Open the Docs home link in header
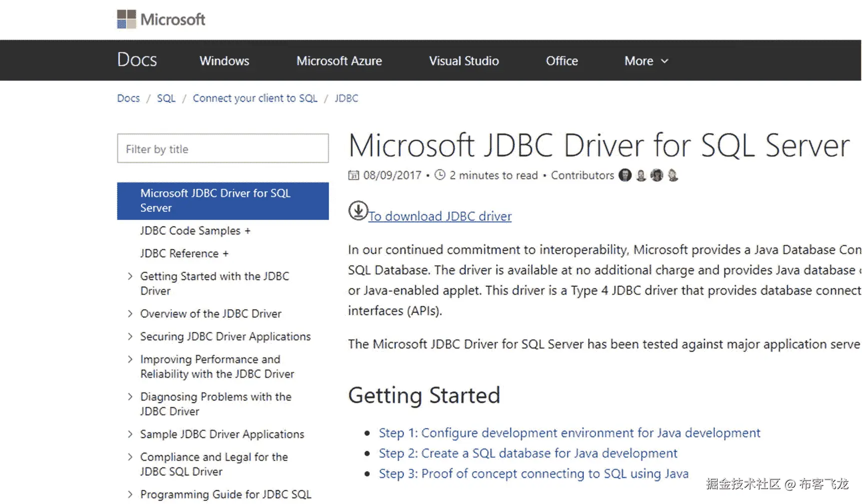This screenshot has width=862, height=504. (137, 60)
